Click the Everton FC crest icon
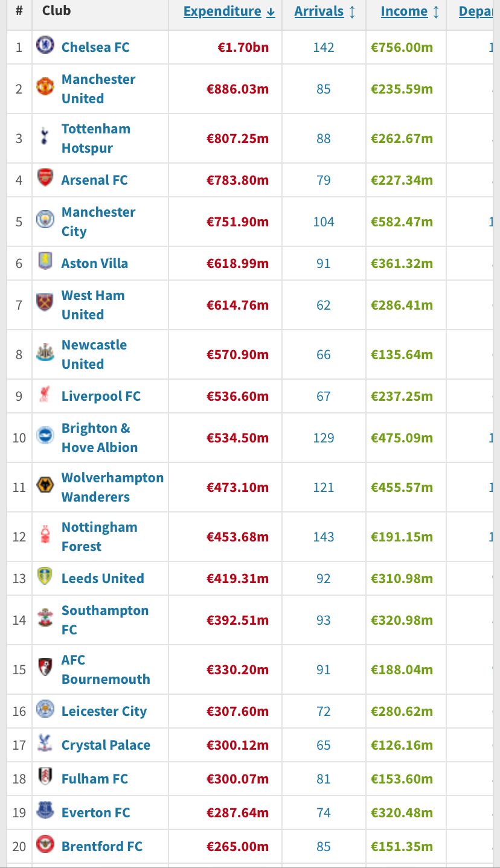500x868 pixels. pos(45,810)
